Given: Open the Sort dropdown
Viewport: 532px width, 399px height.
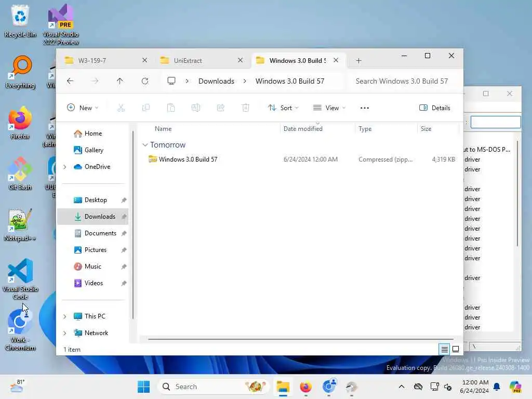Looking at the screenshot, I should pos(283,108).
